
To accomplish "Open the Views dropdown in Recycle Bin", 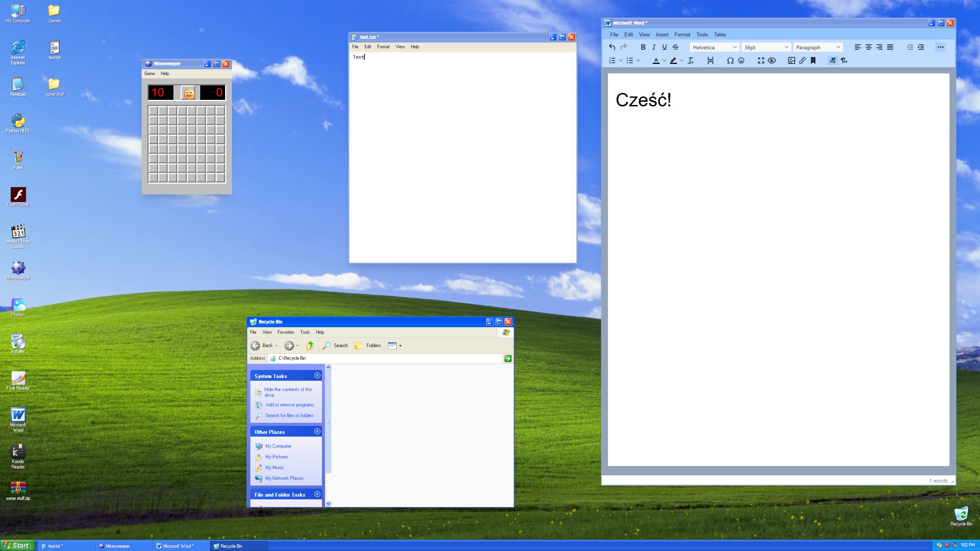I will click(395, 346).
